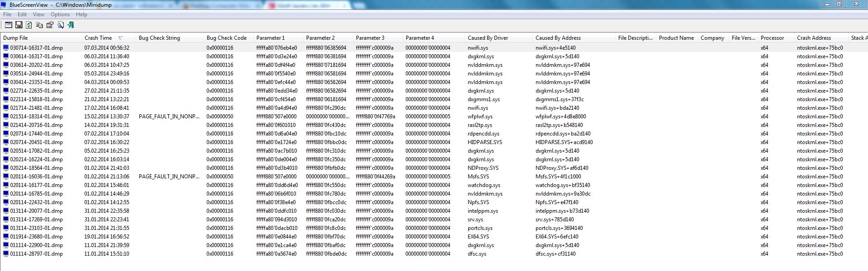Viewport: 868px width, 271px height.
Task: Click the icon of dump 021514-18314-01.dmp
Action: [6, 116]
